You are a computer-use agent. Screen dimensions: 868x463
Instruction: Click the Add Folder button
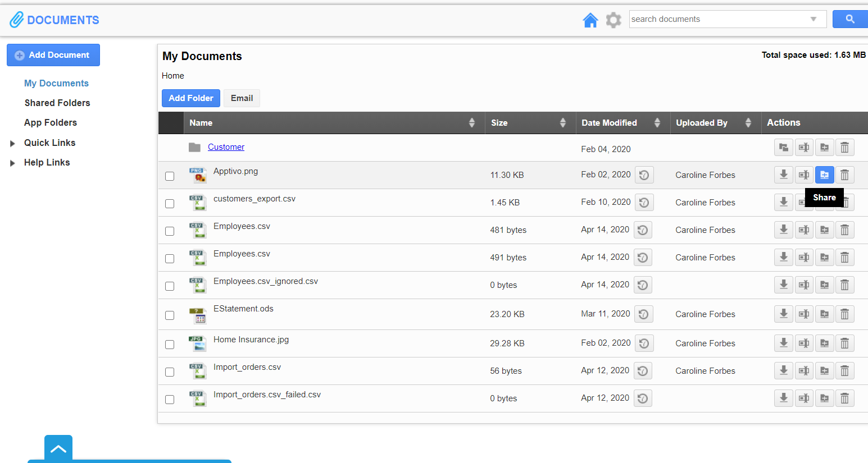click(x=190, y=98)
